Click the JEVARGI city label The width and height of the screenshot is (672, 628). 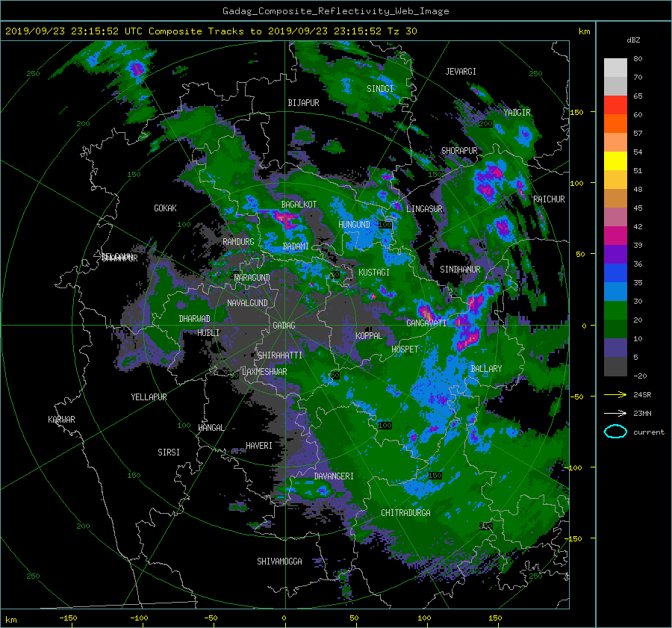461,72
